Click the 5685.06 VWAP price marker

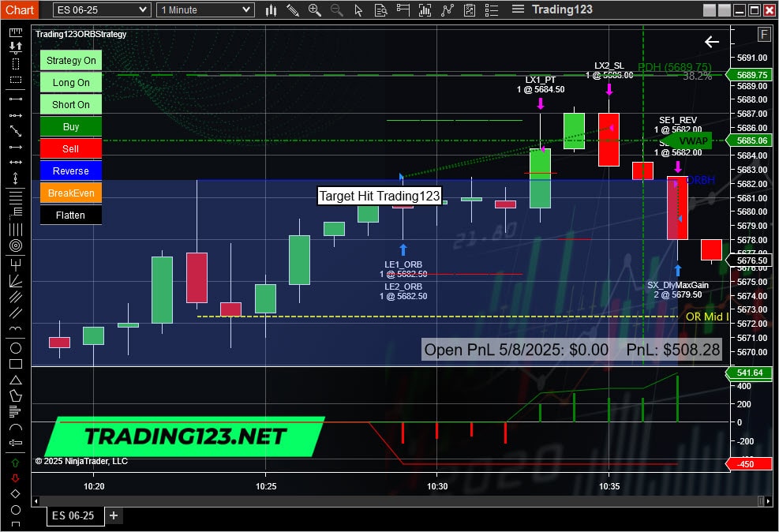[749, 140]
